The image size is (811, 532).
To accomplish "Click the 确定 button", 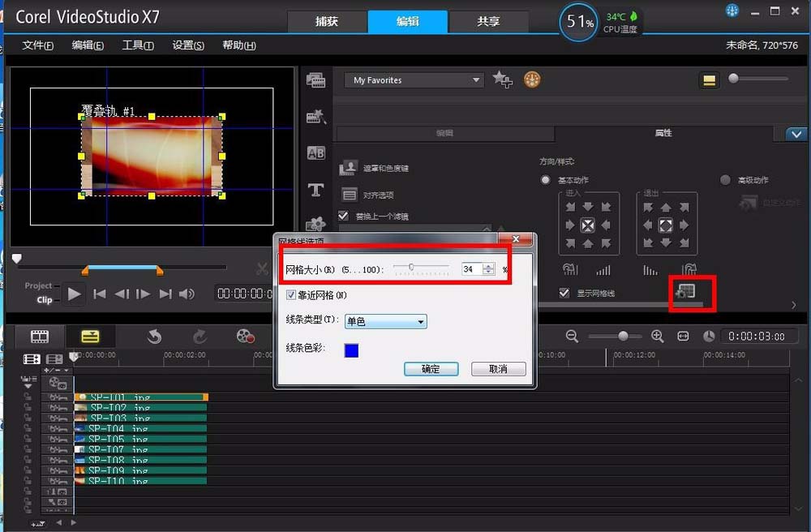I will (x=431, y=369).
